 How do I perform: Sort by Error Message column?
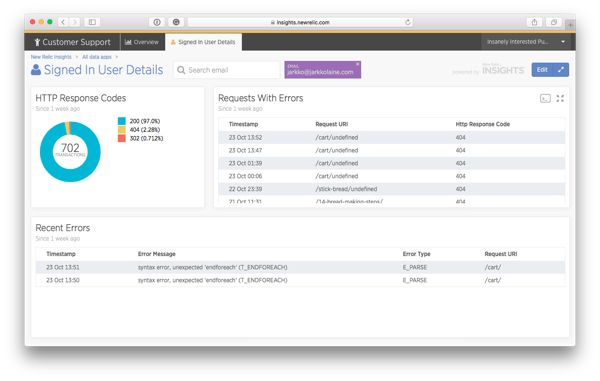coord(157,254)
